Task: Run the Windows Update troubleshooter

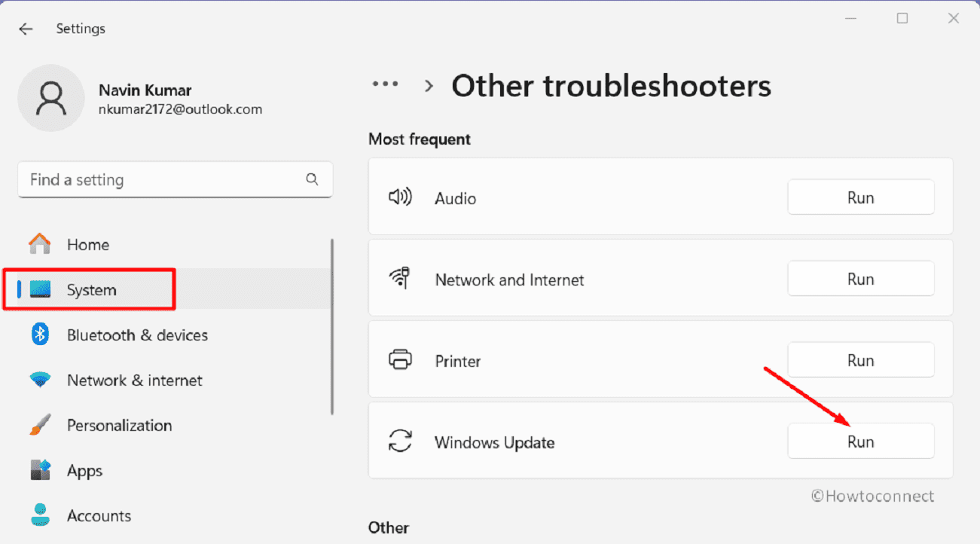Action: (860, 442)
